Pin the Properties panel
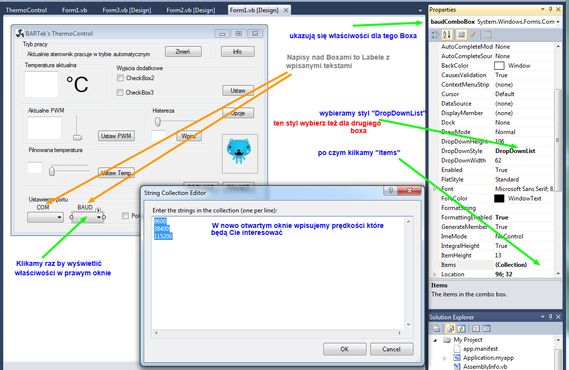This screenshot has height=370, width=569. [x=551, y=9]
